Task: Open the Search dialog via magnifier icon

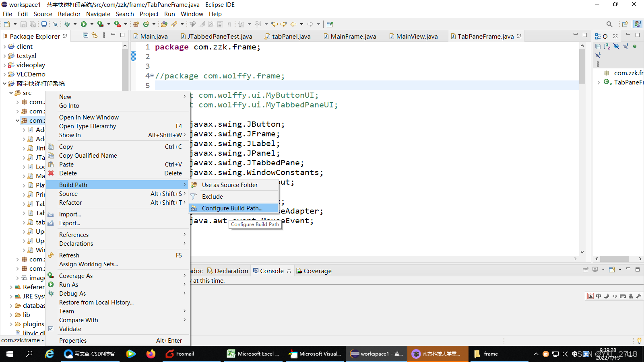Action: pyautogui.click(x=609, y=24)
